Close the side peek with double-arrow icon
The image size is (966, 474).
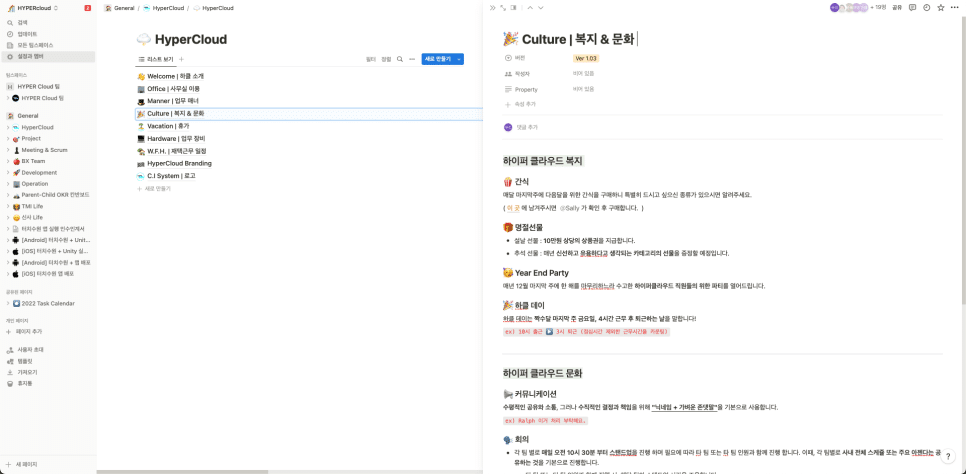(492, 8)
